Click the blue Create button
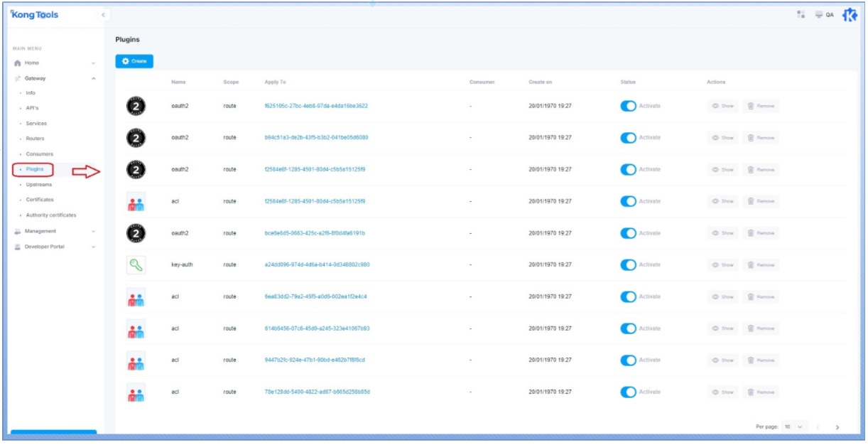 (x=134, y=61)
